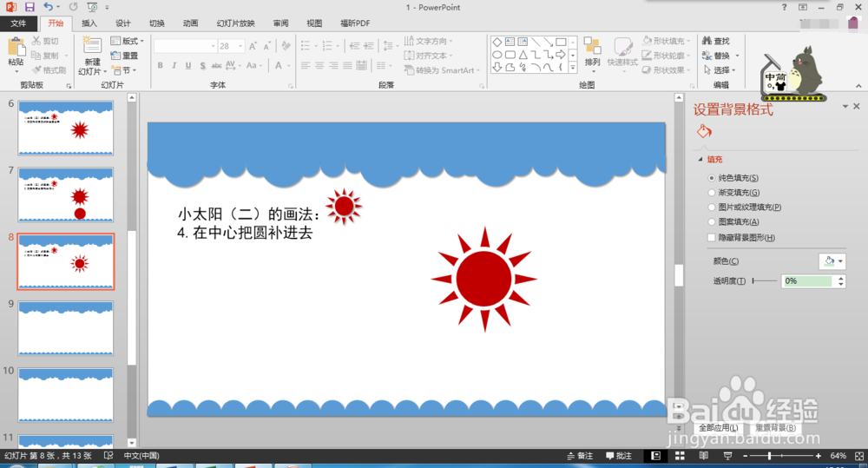Open the font size 28 dropdown

(x=240, y=46)
